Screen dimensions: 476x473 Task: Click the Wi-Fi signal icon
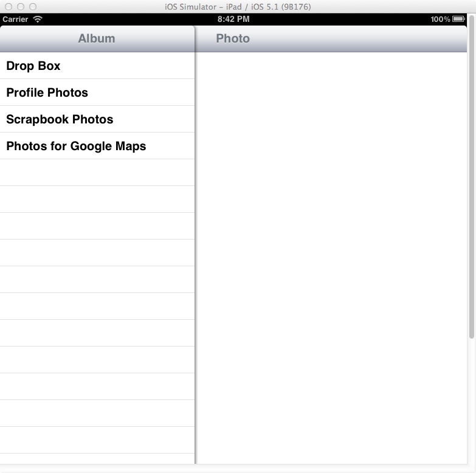pyautogui.click(x=38, y=19)
